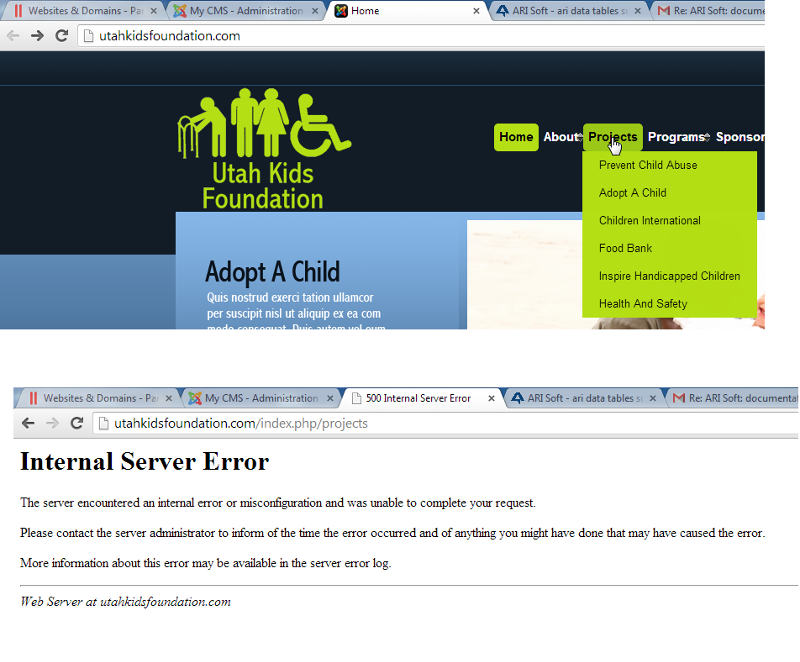
Task: Click the page icon in the bottom address bar
Action: [104, 423]
